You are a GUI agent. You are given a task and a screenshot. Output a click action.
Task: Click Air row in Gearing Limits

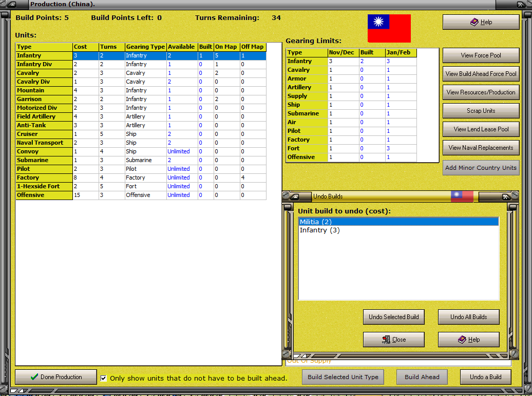tap(351, 122)
